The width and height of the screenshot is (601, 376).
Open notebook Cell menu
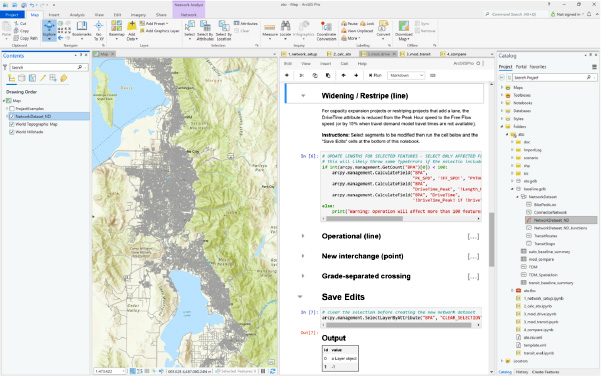tap(344, 64)
